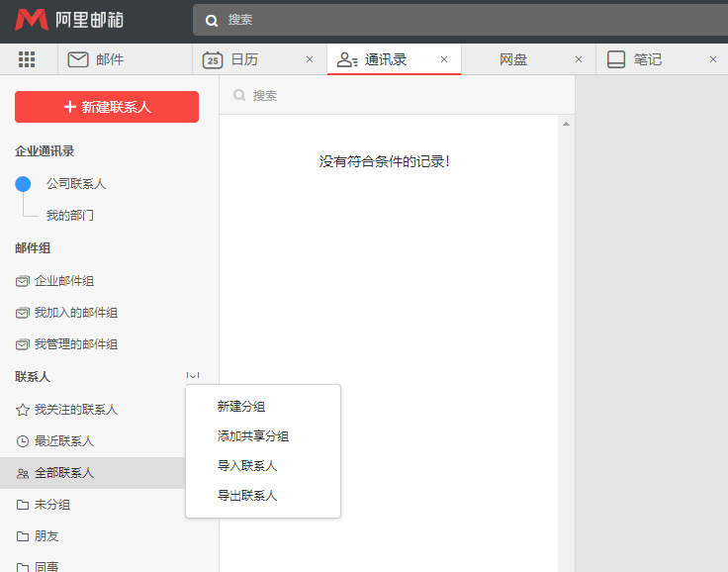The width and height of the screenshot is (728, 572).
Task: Click the star icon for followed contacts
Action: [23, 410]
